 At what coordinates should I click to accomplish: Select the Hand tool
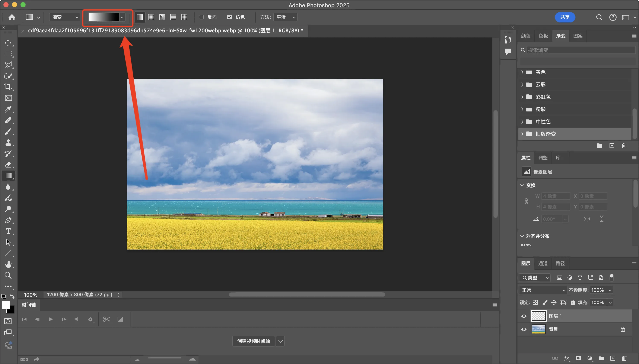coord(8,264)
